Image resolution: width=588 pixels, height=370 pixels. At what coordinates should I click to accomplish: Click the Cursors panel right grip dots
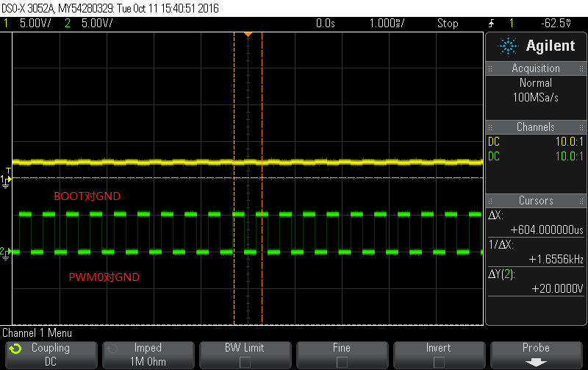[x=581, y=201]
